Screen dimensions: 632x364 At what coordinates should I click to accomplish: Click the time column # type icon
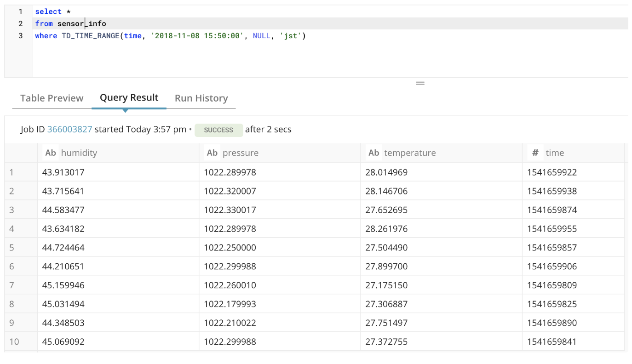coord(535,153)
